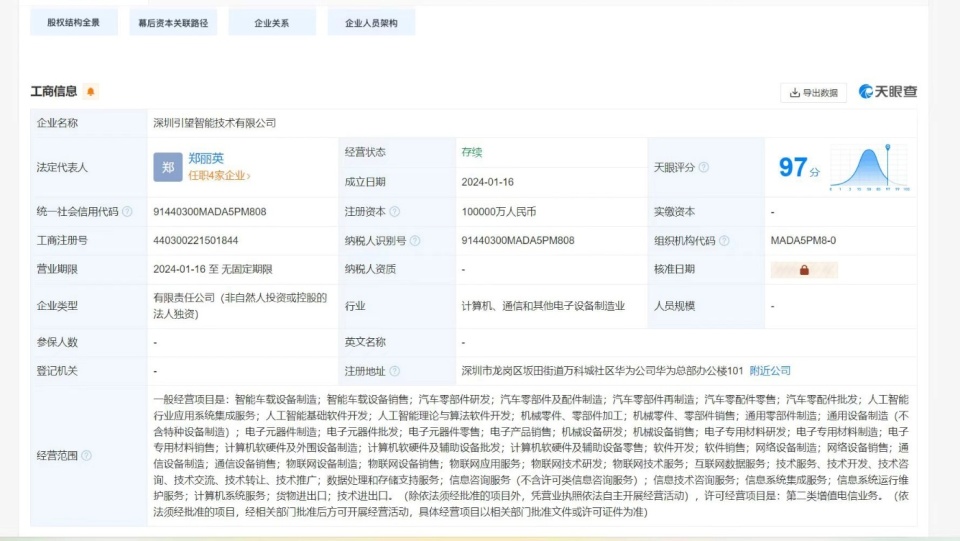Click the score distribution curve chart
The width and height of the screenshot is (960, 541).
[869, 167]
